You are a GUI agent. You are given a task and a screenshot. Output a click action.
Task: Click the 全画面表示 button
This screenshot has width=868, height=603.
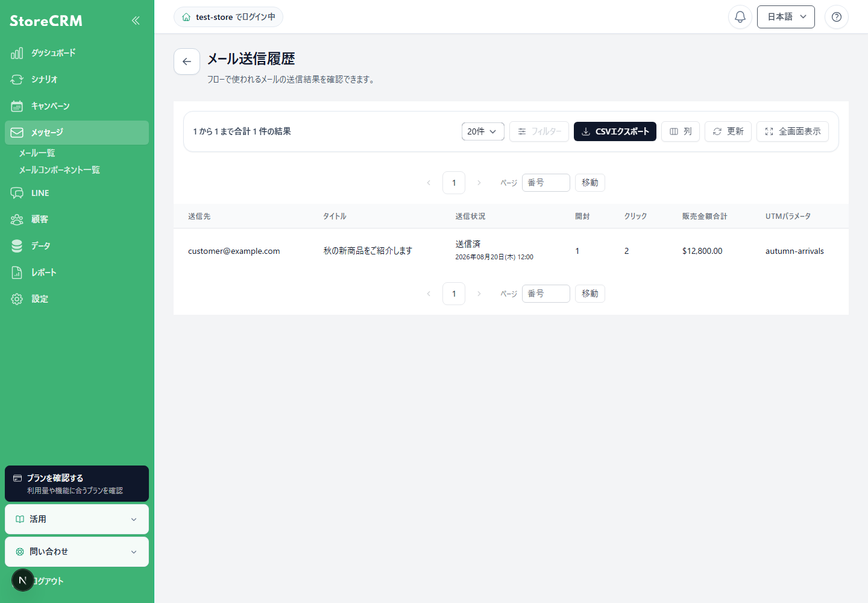(793, 131)
